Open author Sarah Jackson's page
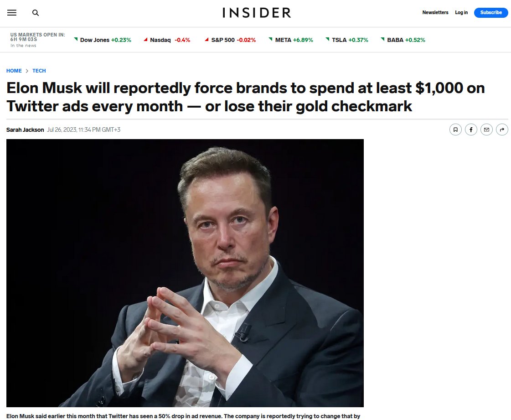The image size is (511, 420). 25,130
